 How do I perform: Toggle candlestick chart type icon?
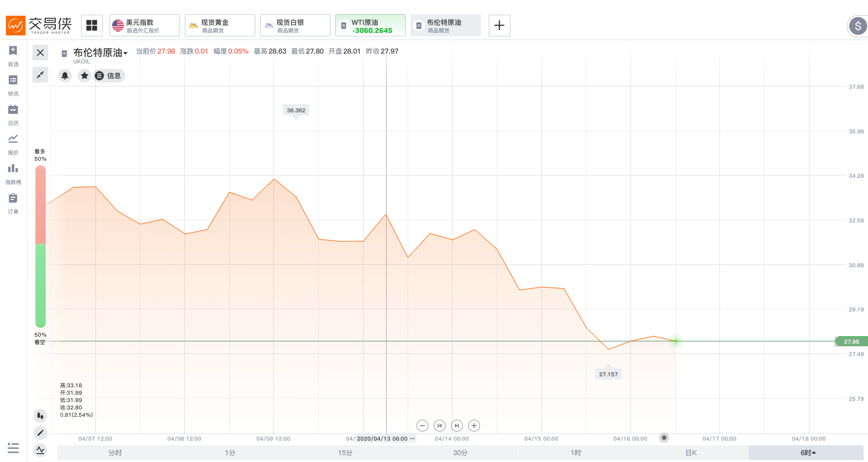click(40, 416)
